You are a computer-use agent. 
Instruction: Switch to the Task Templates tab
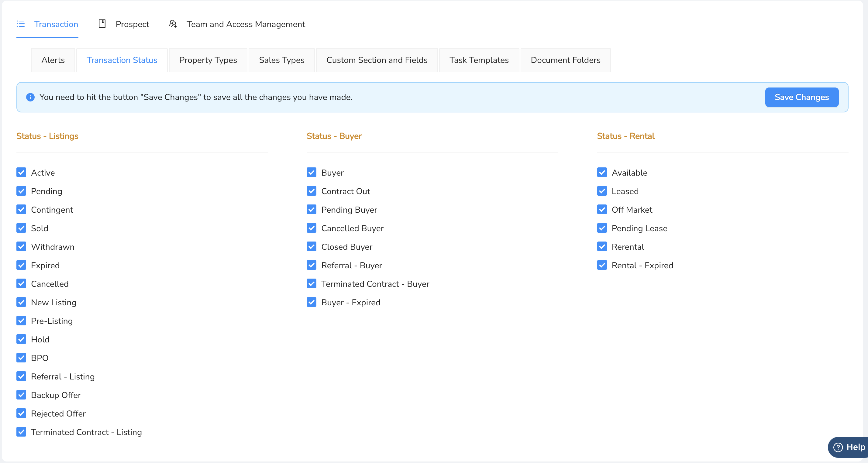479,60
